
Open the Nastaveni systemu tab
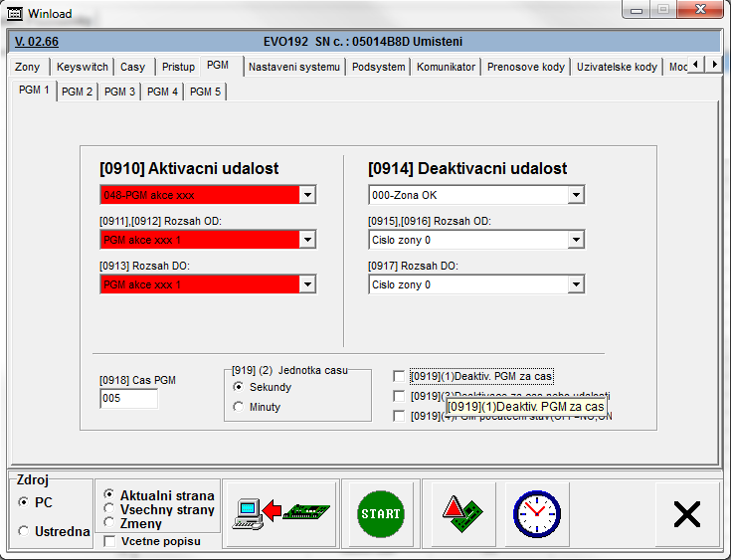(294, 67)
